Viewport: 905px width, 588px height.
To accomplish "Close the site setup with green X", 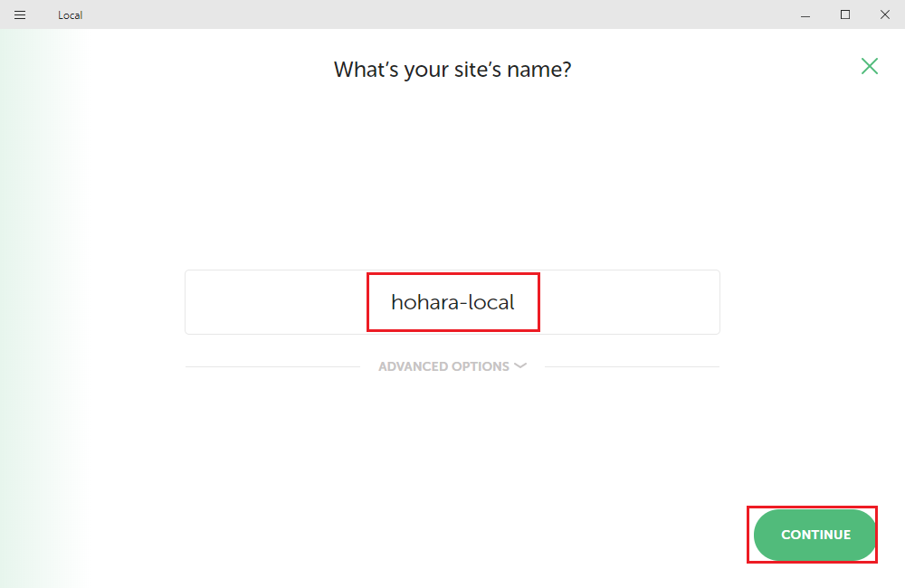I will click(870, 66).
